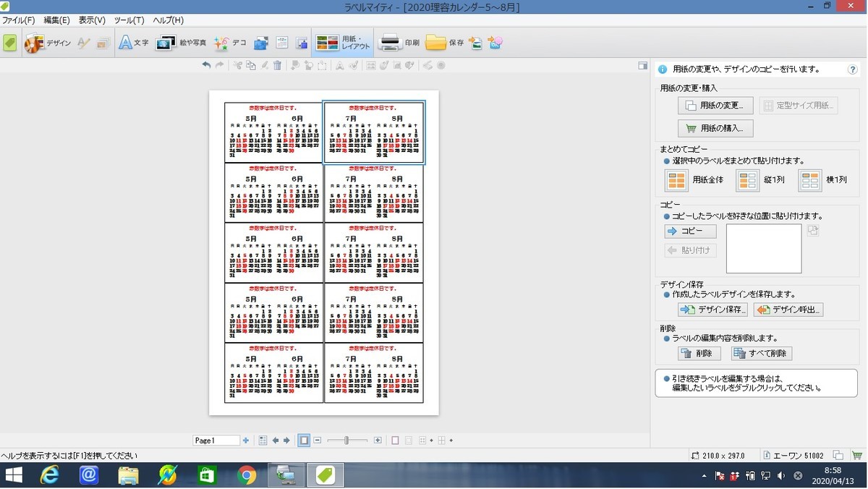Open the デコ decoration tool
Image resolution: width=868 pixels, height=489 pixels.
click(x=230, y=43)
